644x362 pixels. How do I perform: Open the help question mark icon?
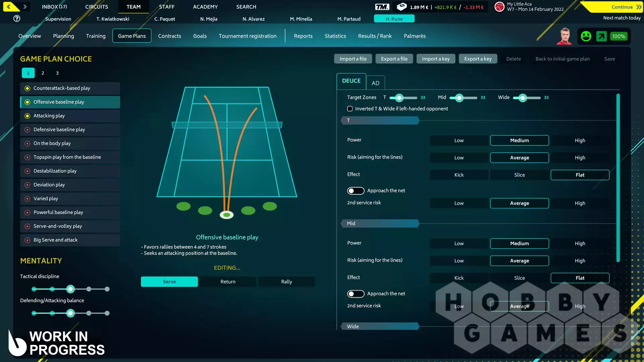17,19
